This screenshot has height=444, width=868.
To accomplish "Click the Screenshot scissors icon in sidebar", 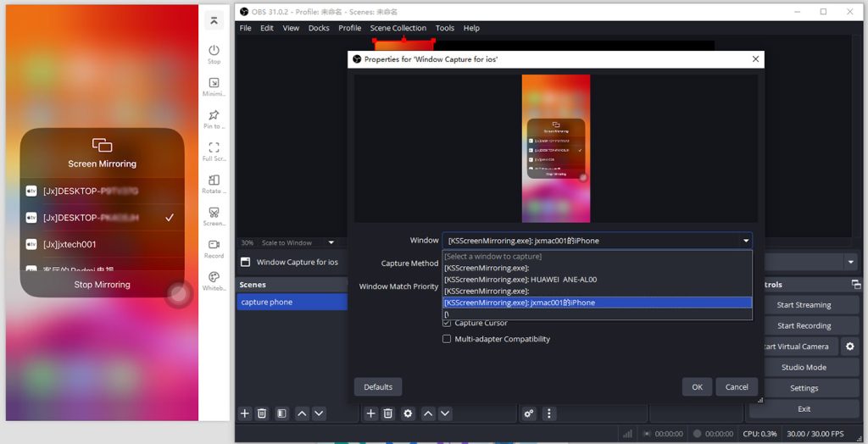I will [x=214, y=212].
